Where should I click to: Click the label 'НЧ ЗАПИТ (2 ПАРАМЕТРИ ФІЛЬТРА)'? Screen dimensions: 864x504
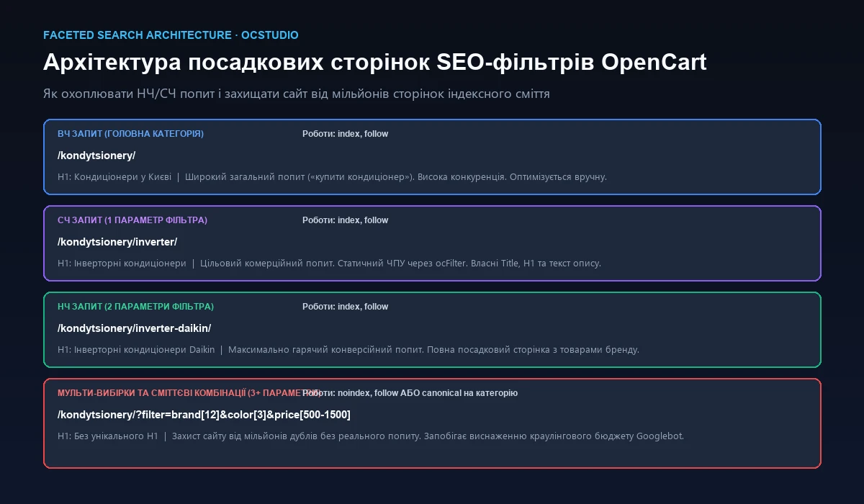[135, 307]
